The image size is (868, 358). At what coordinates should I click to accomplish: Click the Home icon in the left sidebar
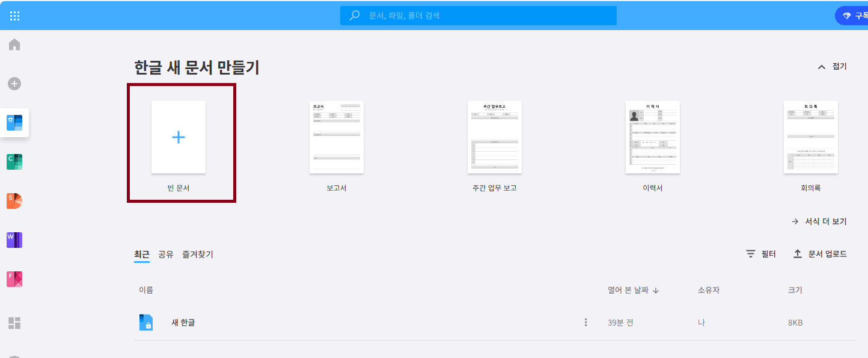click(x=14, y=44)
